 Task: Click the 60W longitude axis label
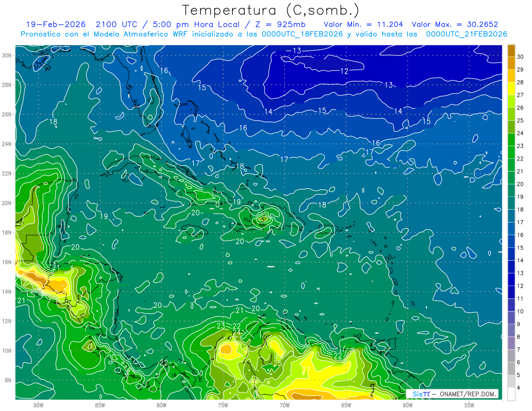coord(408,405)
